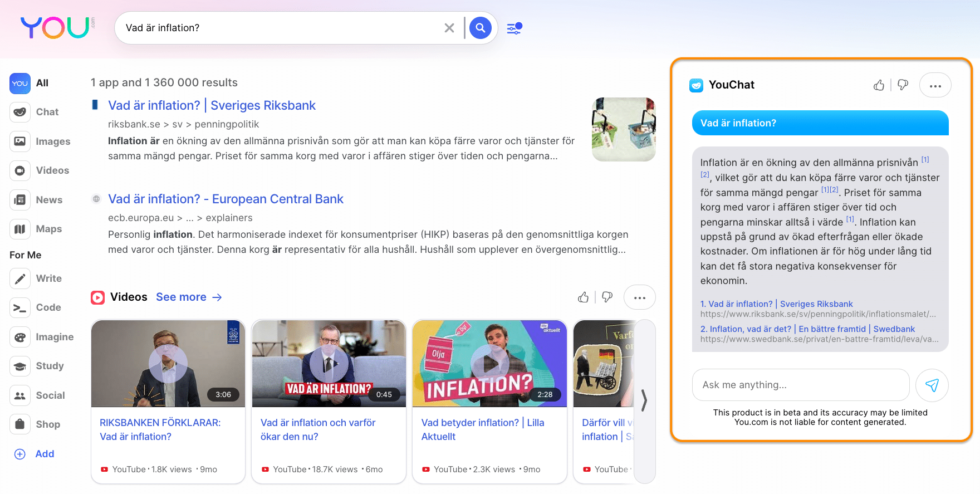
Task: Open search filter settings icon
Action: click(x=514, y=28)
